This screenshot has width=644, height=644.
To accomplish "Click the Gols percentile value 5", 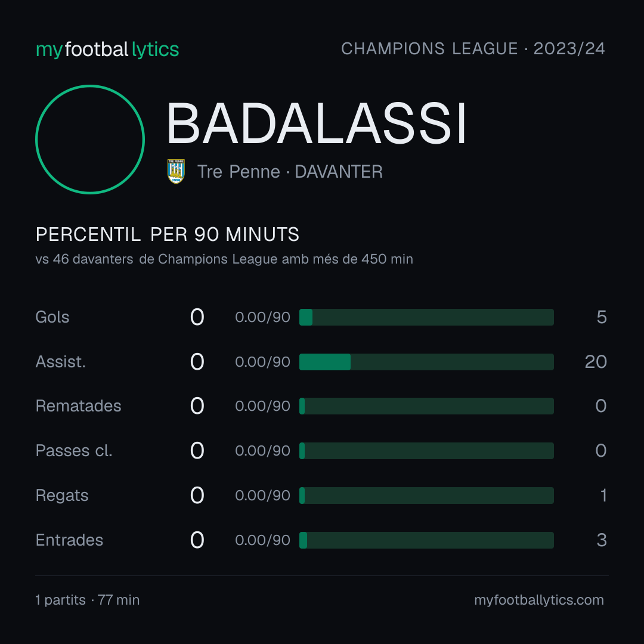I will click(602, 317).
